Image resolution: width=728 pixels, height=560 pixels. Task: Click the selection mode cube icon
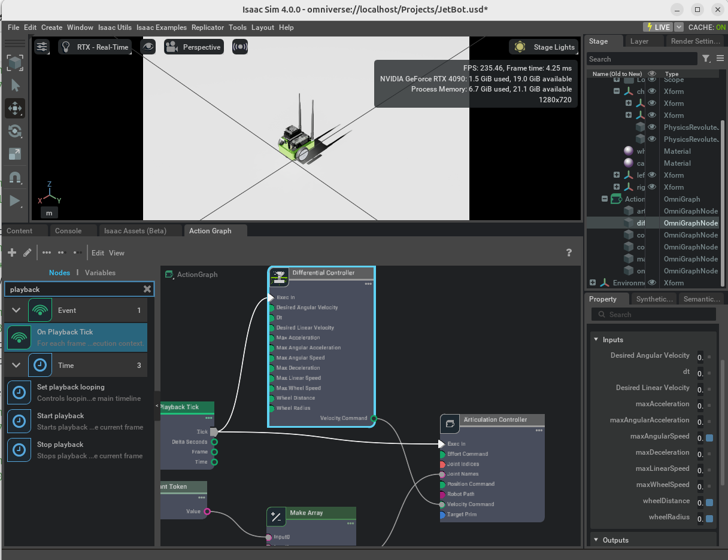(15, 62)
